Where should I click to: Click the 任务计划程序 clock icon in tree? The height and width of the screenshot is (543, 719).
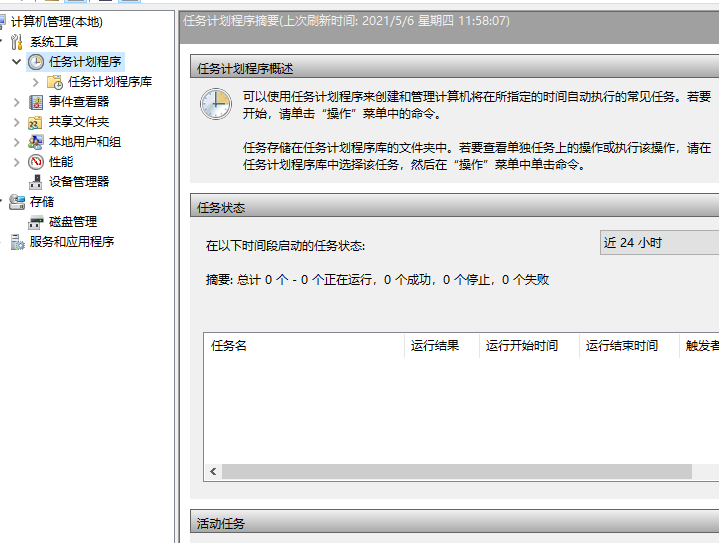click(36, 62)
